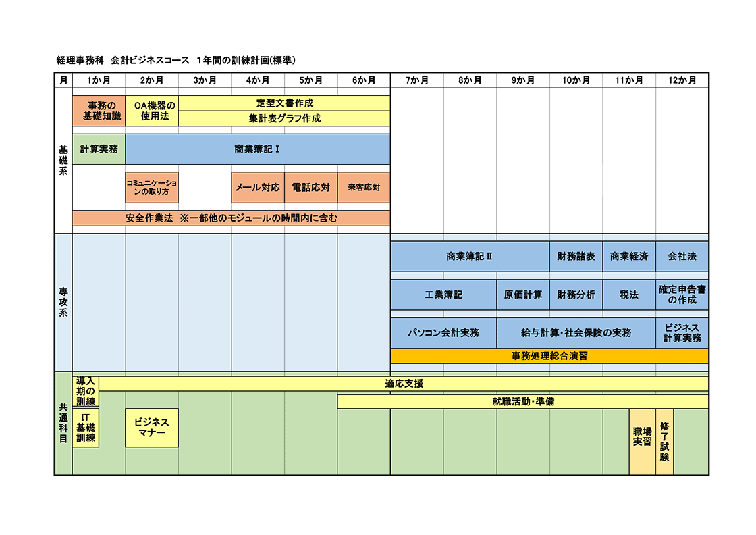The width and height of the screenshot is (756, 535).
Task: Select the 11か月 column header
Action: coord(629,80)
